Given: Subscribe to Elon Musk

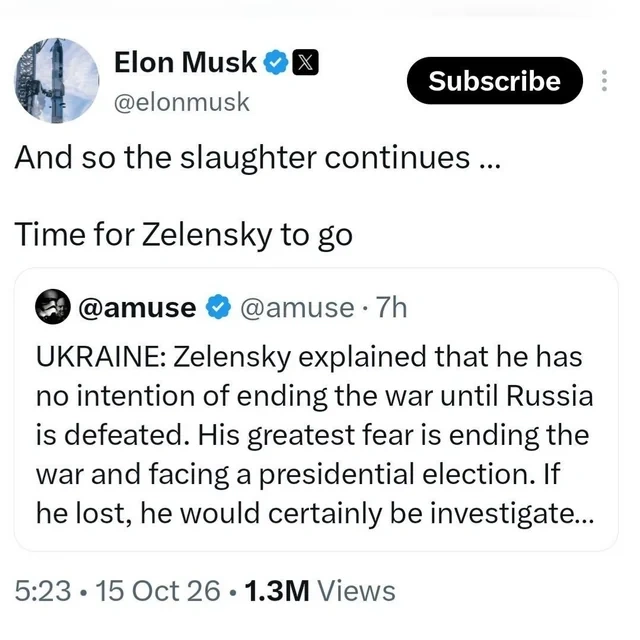Looking at the screenshot, I should (x=495, y=80).
